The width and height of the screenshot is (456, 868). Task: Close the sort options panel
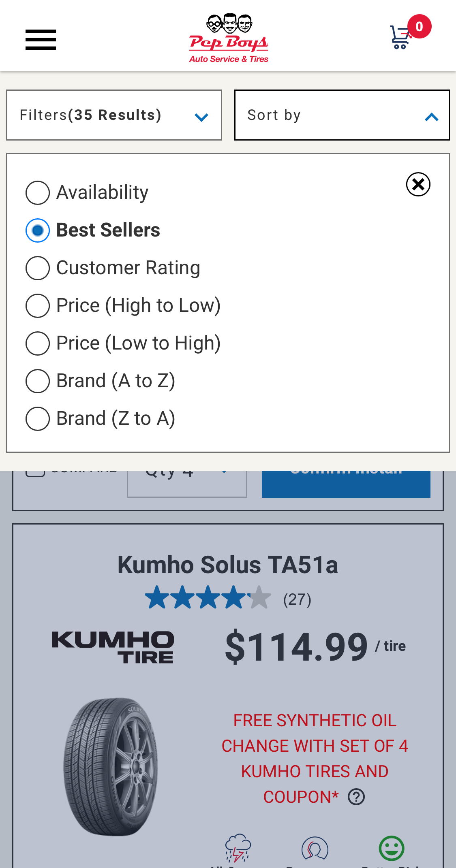418,184
